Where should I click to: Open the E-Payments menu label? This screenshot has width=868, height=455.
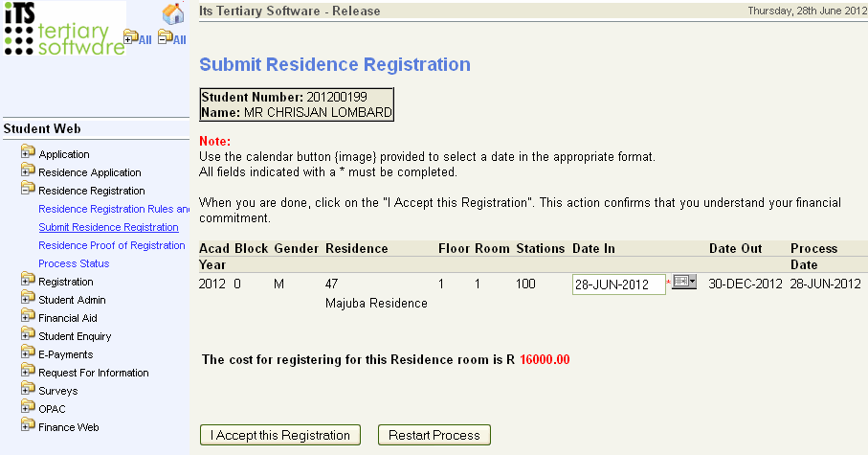pos(65,354)
